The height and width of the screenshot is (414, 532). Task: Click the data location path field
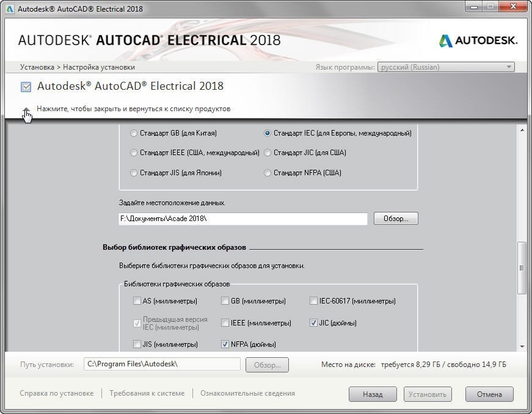(x=243, y=219)
